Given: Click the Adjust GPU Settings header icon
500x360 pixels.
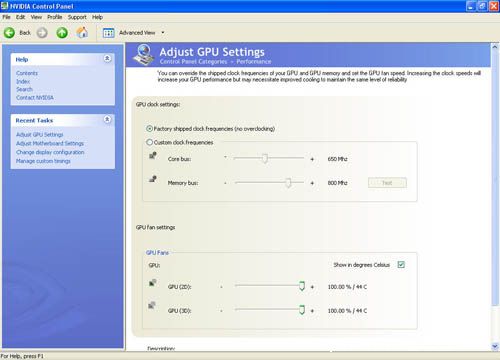Looking at the screenshot, I should (x=143, y=55).
